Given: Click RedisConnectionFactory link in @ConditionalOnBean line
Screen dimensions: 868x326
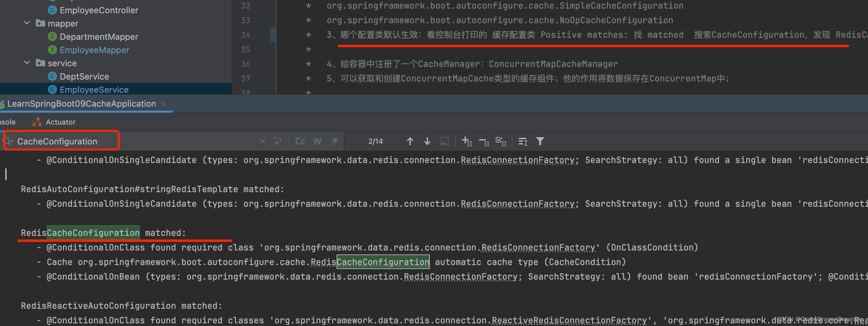Looking at the screenshot, I should (461, 277).
